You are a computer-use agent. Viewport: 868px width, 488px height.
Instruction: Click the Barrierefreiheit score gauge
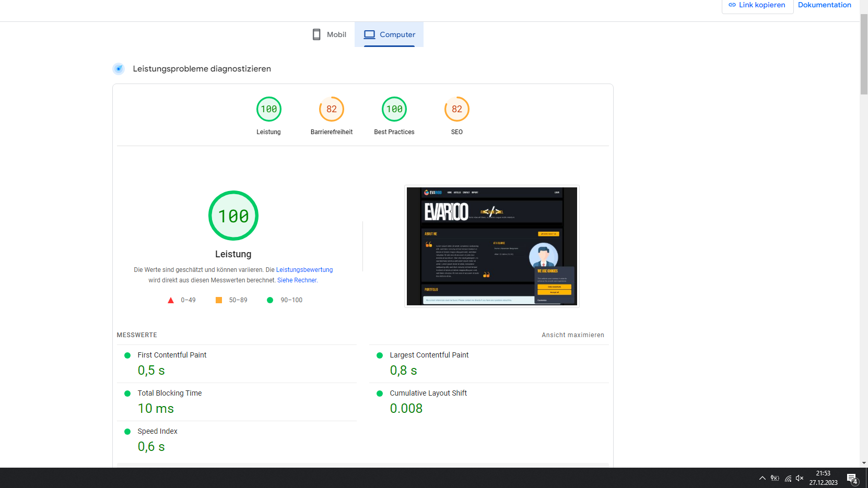(x=331, y=110)
